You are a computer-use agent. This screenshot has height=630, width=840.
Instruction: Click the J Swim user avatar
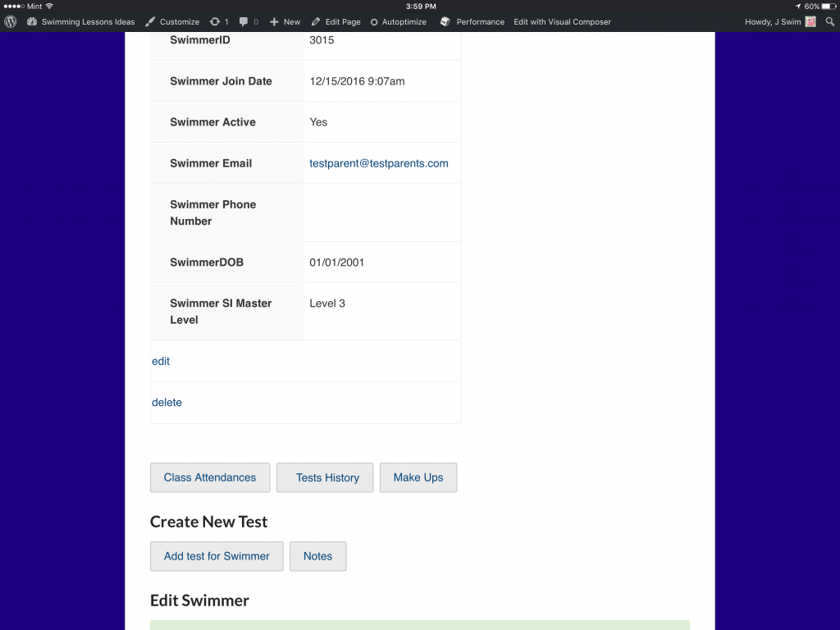pos(810,22)
